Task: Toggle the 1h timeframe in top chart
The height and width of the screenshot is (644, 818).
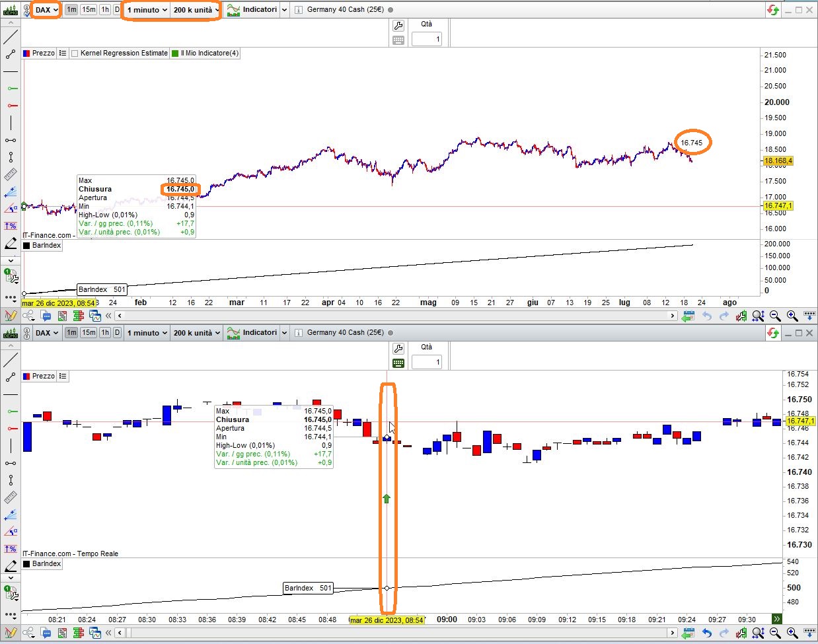Action: tap(105, 10)
